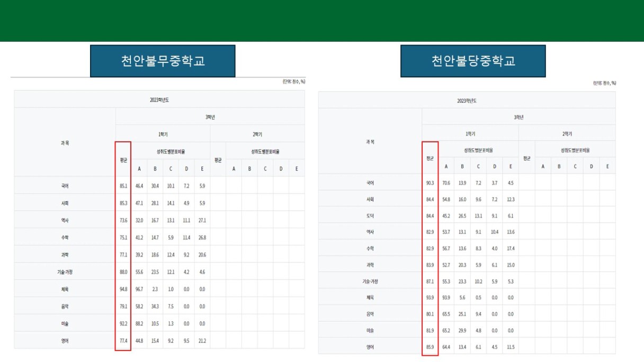The image size is (644, 362).
Task: Click the 1학기 header in 천안불당중학교 table
Action: 470,134
